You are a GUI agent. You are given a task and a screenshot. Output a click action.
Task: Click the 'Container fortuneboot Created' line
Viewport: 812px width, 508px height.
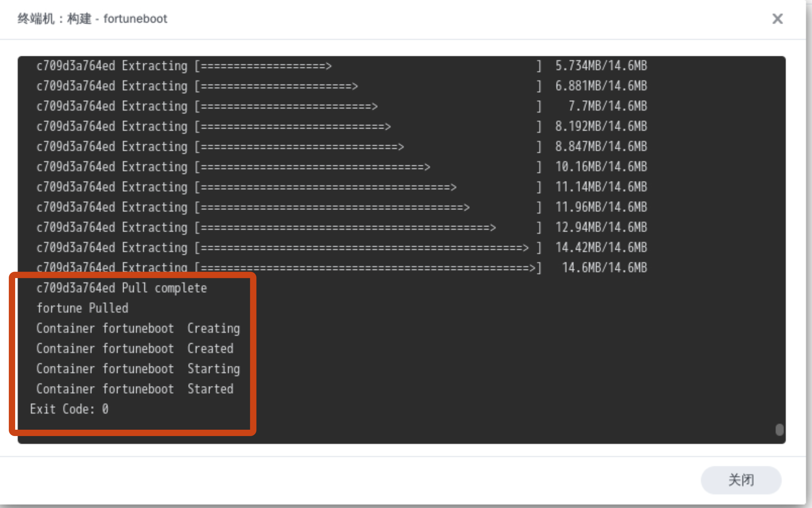(135, 349)
